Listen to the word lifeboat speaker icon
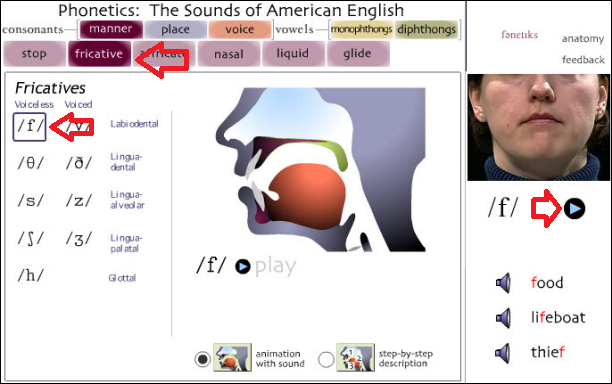612x384 pixels. [x=503, y=318]
